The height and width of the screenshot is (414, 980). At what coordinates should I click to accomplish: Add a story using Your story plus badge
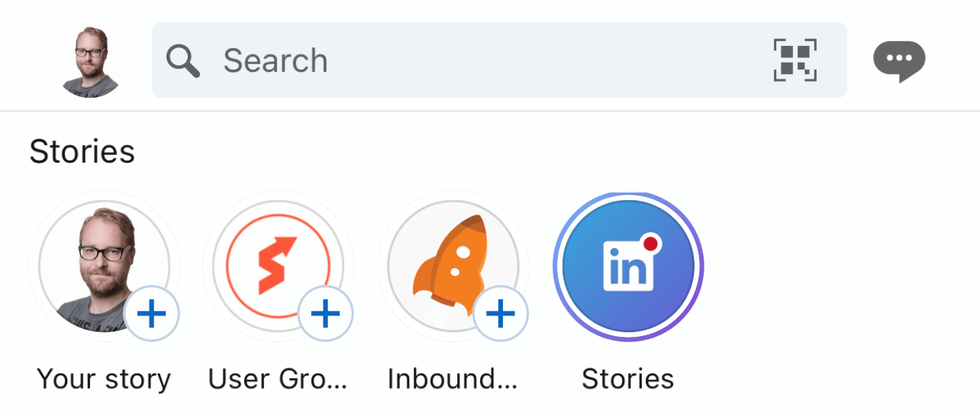point(152,313)
